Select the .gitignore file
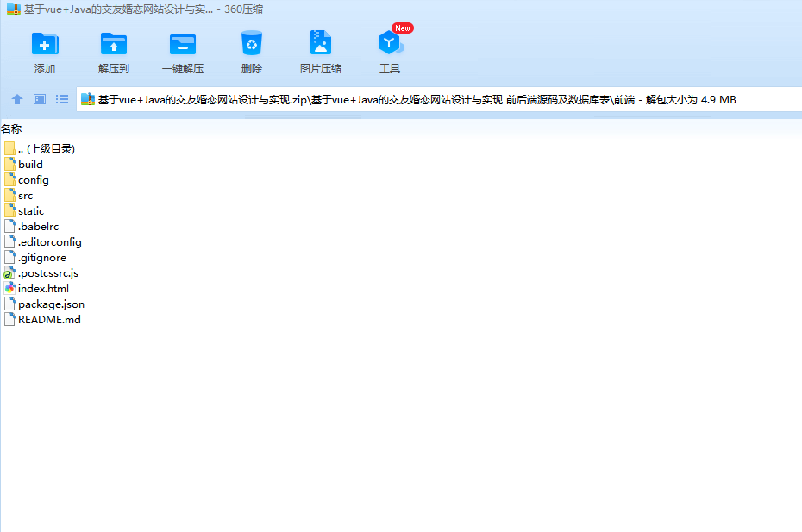The width and height of the screenshot is (802, 532). [34, 257]
